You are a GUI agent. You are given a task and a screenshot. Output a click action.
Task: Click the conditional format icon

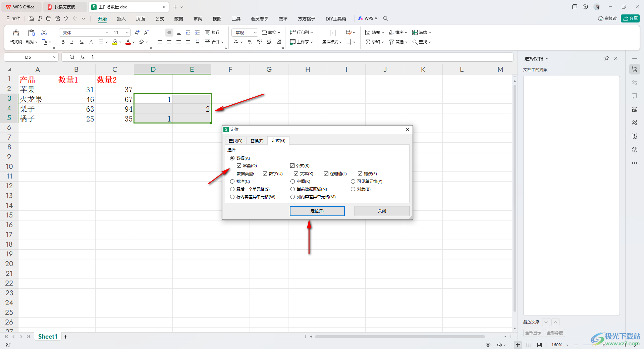332,33
